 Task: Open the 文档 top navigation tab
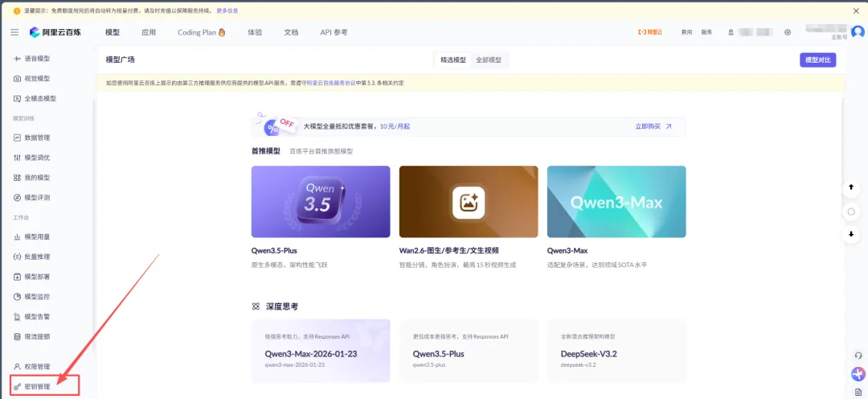click(291, 32)
